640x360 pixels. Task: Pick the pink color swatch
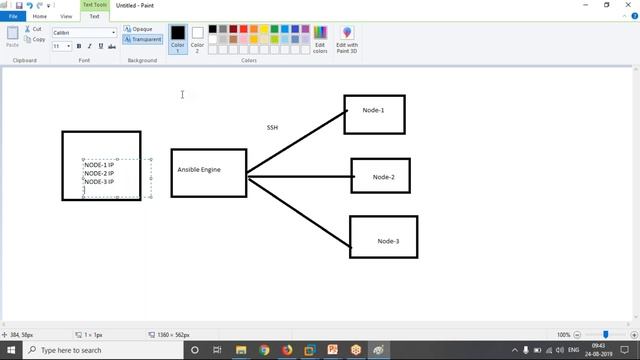pyautogui.click(x=244, y=39)
